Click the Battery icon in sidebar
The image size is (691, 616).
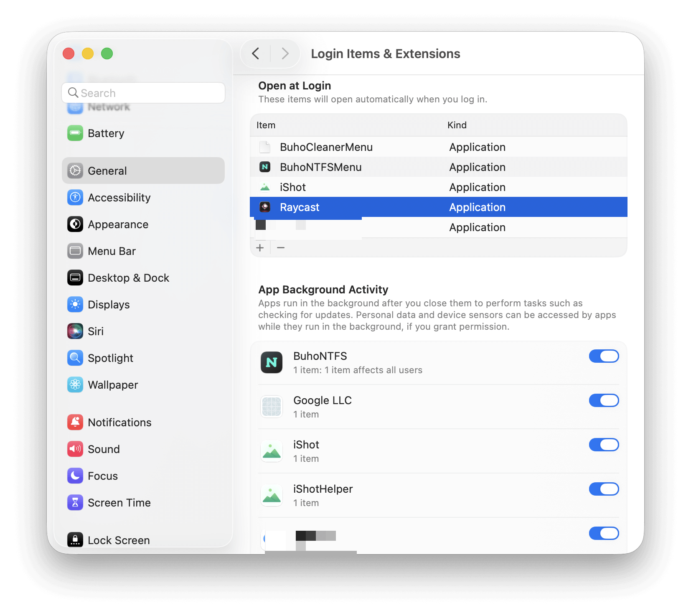click(75, 133)
